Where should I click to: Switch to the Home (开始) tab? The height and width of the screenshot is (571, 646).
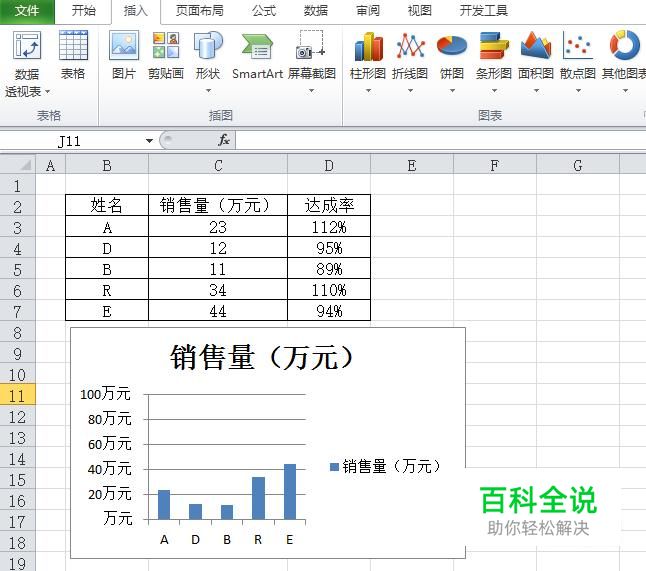[x=83, y=11]
